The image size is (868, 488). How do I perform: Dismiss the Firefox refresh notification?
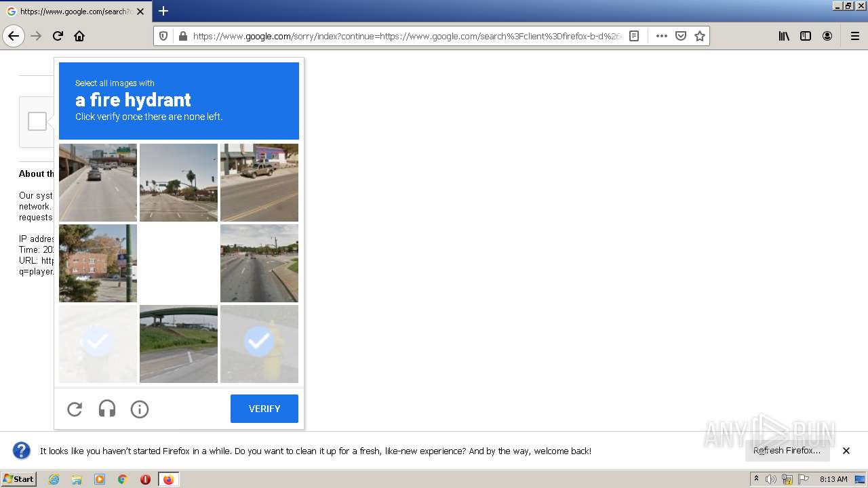click(846, 451)
